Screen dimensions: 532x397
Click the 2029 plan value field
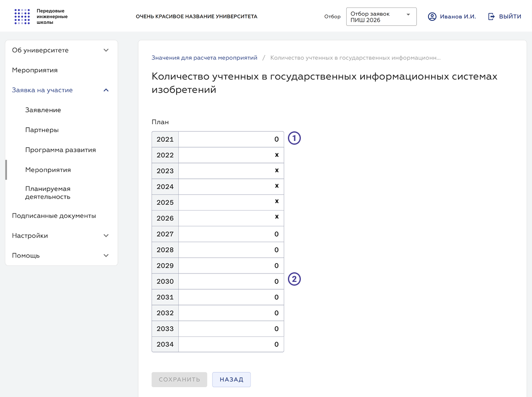231,266
